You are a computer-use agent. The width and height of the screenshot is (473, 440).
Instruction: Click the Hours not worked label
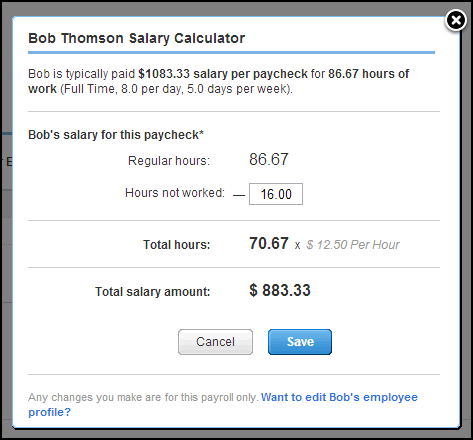(x=175, y=193)
